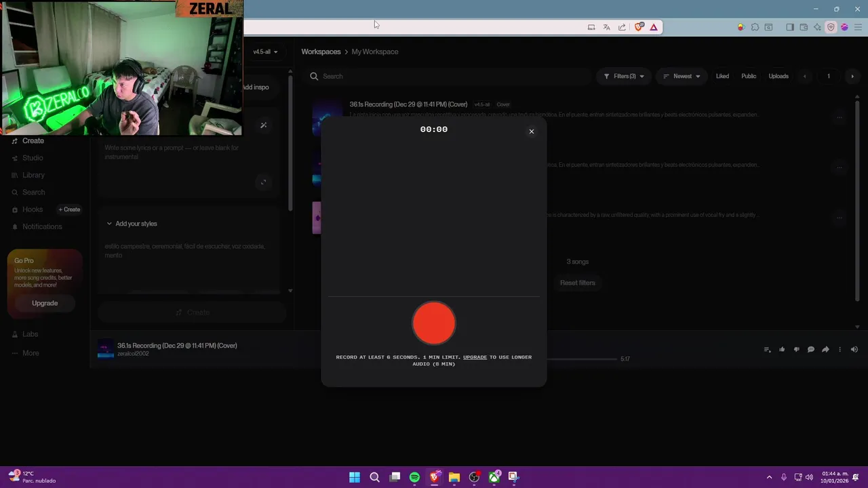The height and width of the screenshot is (488, 868).
Task: Click the first song's cover thumbnail
Action: click(317, 118)
